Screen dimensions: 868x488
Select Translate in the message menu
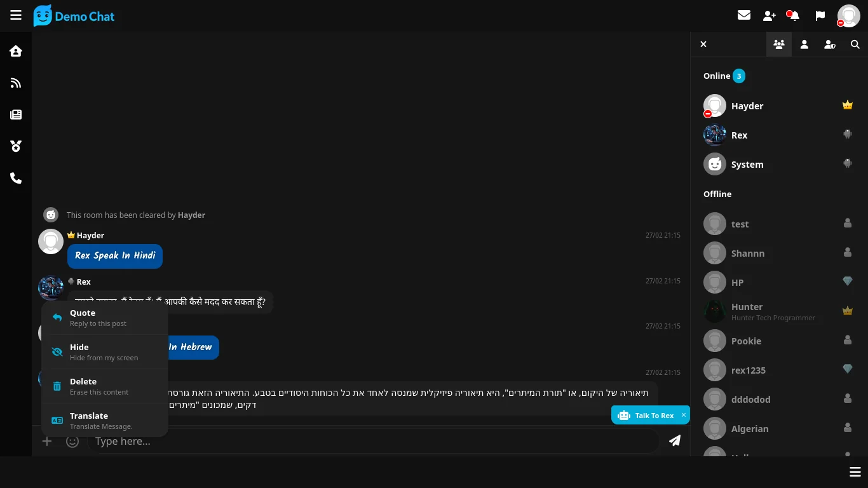[105, 421]
